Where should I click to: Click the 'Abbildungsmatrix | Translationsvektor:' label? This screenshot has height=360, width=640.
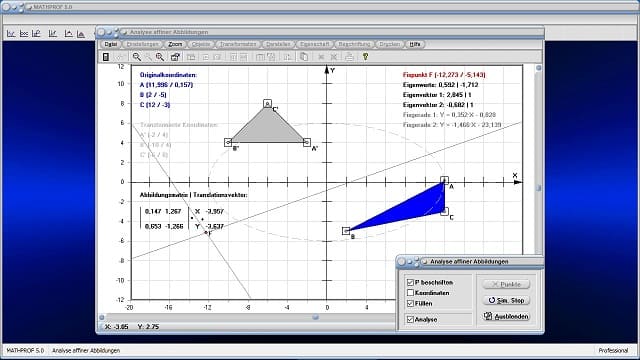(193, 195)
